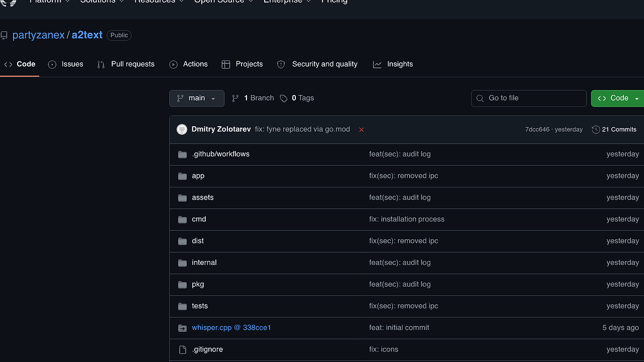Open the Security and quality tab
This screenshot has width=644, height=362.
[x=317, y=64]
